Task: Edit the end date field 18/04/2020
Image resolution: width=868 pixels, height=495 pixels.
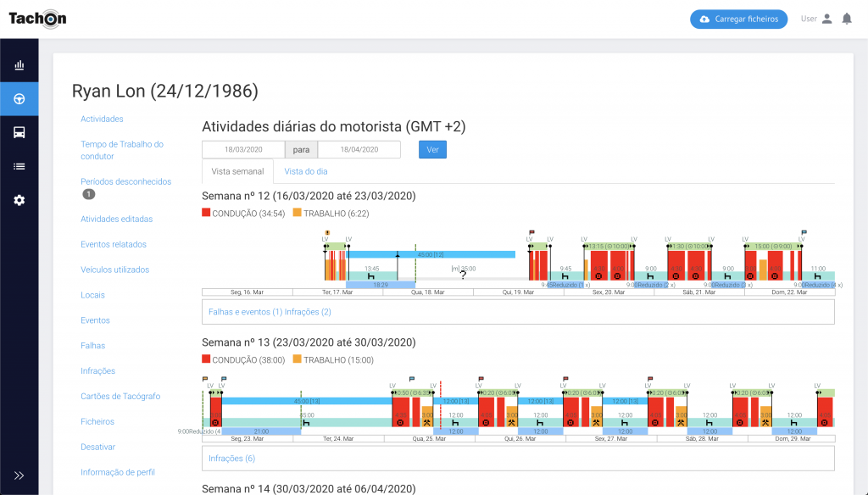Action: (359, 149)
